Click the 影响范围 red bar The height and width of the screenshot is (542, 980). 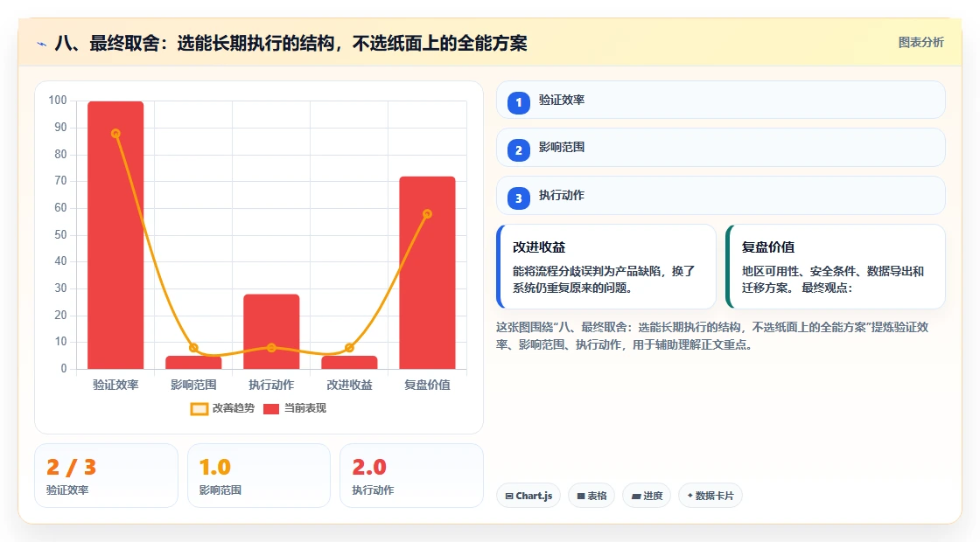click(x=193, y=363)
